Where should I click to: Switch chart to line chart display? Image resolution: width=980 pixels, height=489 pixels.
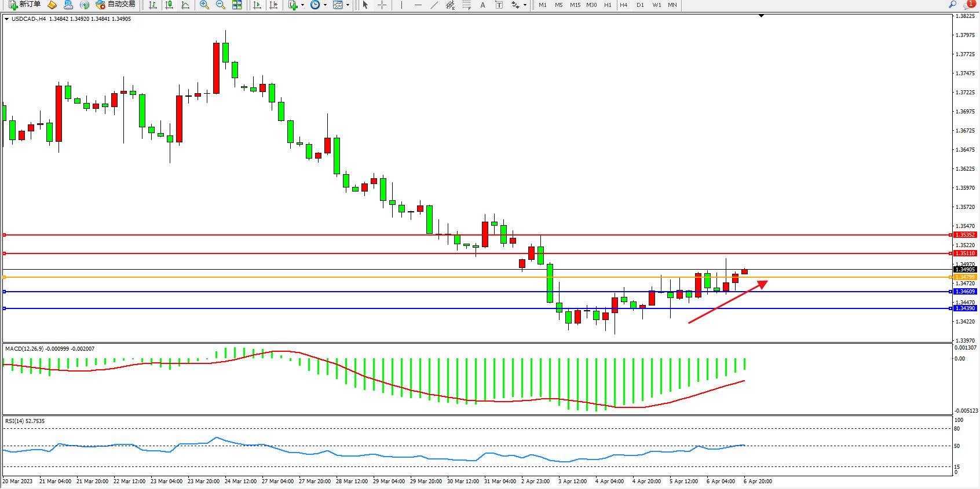pos(185,5)
